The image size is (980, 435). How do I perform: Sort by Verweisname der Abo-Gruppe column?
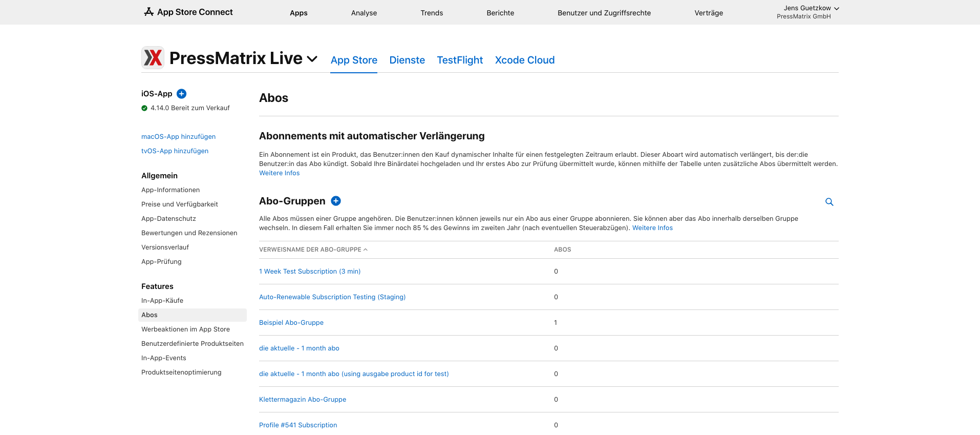click(313, 250)
